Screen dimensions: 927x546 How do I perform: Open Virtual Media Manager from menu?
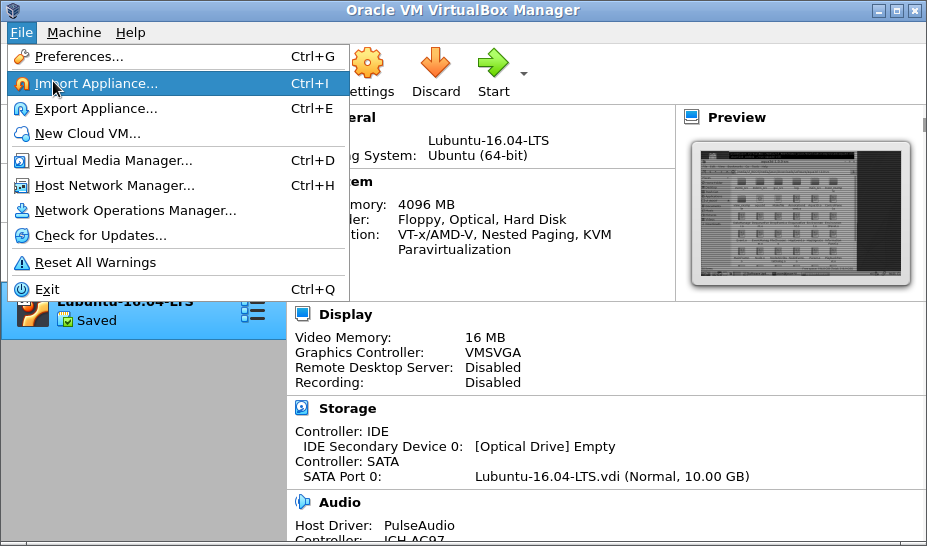tap(178, 161)
